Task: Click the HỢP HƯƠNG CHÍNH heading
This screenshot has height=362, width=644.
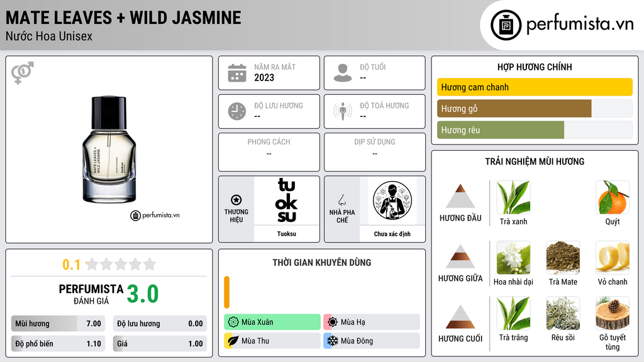Action: pos(535,67)
